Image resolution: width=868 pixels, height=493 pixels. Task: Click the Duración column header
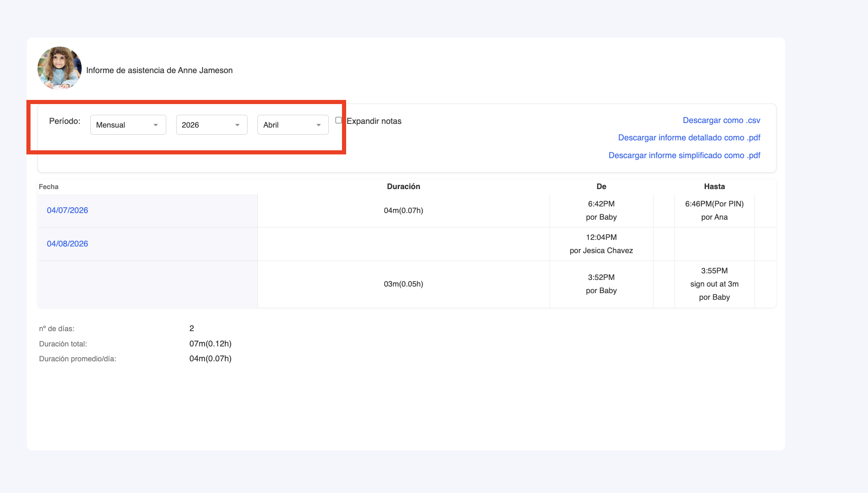pos(403,186)
